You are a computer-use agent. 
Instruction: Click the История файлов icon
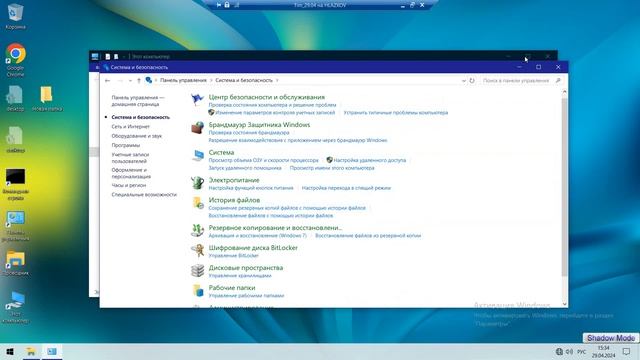coord(198,203)
